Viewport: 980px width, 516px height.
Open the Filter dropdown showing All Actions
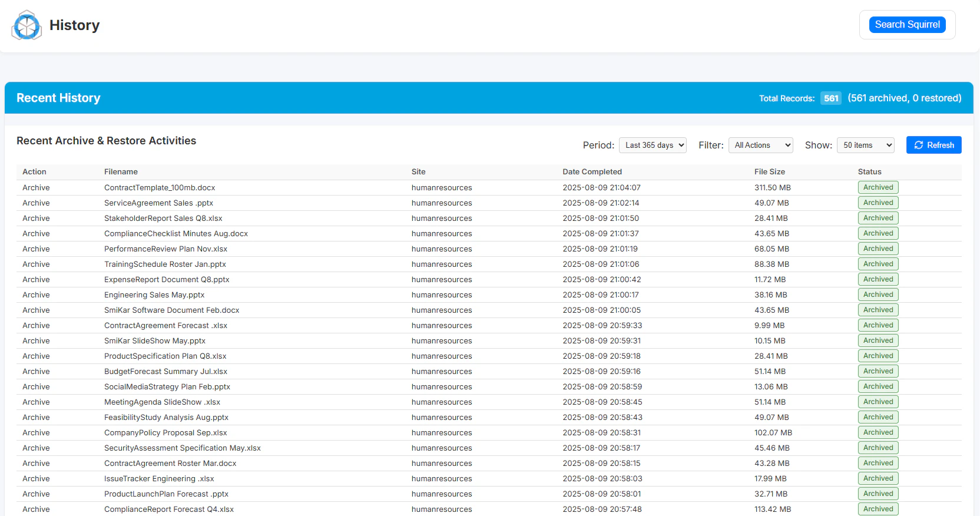click(760, 145)
